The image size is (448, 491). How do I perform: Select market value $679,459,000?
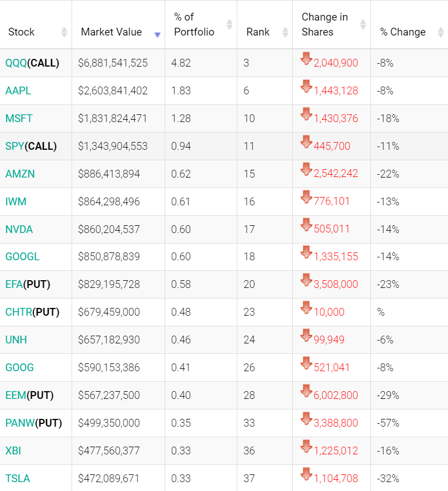coord(109,312)
